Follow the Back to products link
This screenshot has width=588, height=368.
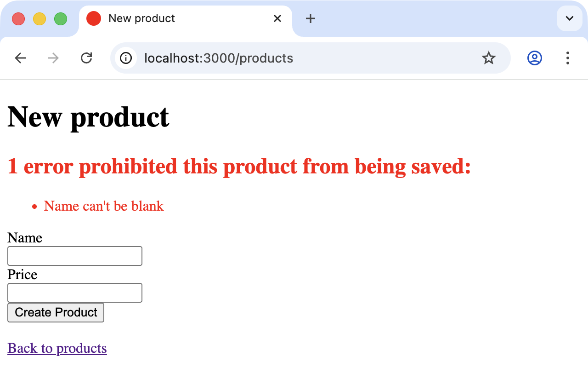pyautogui.click(x=57, y=348)
